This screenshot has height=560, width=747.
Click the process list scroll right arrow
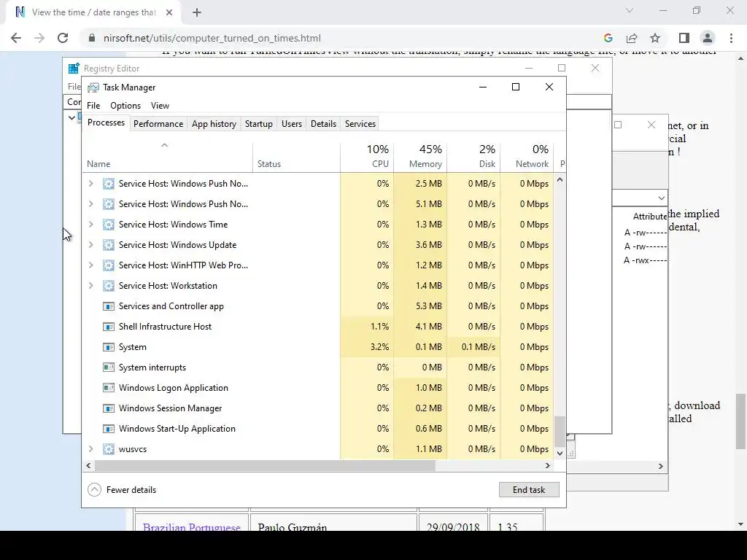click(x=548, y=466)
